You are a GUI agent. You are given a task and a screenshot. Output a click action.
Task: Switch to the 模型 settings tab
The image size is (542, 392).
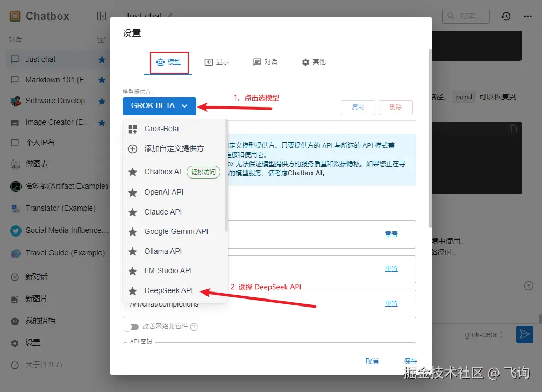pos(169,62)
